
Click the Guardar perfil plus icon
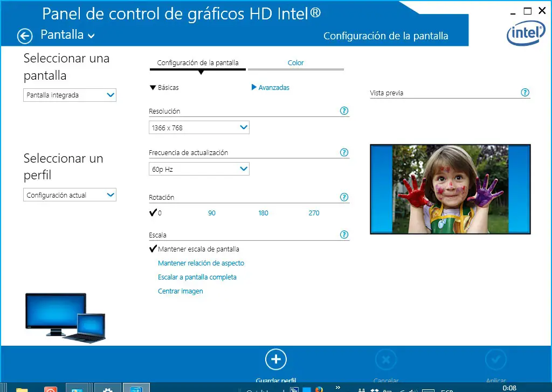275,359
